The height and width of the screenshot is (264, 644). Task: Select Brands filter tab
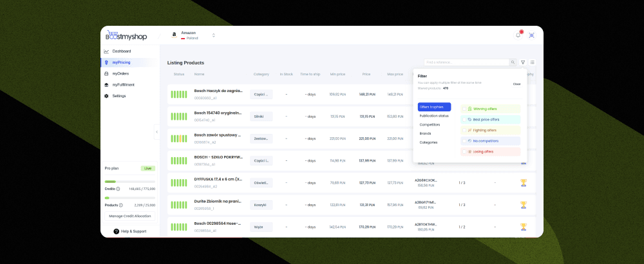425,133
